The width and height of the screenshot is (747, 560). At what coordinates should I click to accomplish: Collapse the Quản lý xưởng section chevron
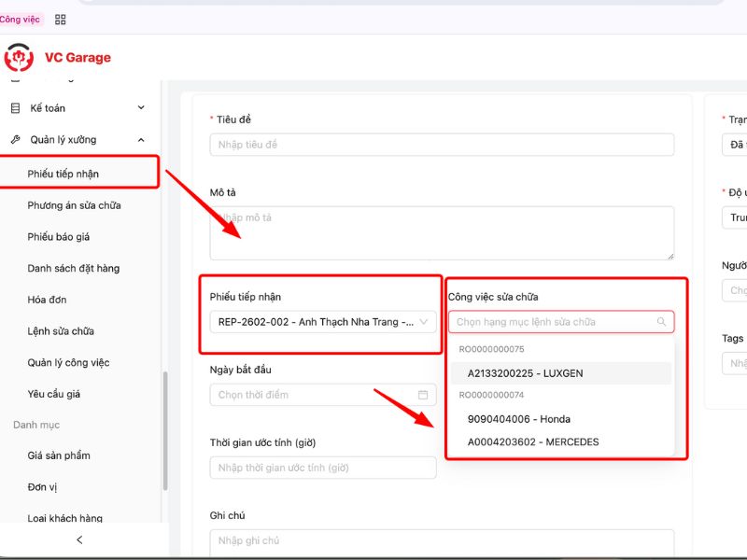(141, 140)
